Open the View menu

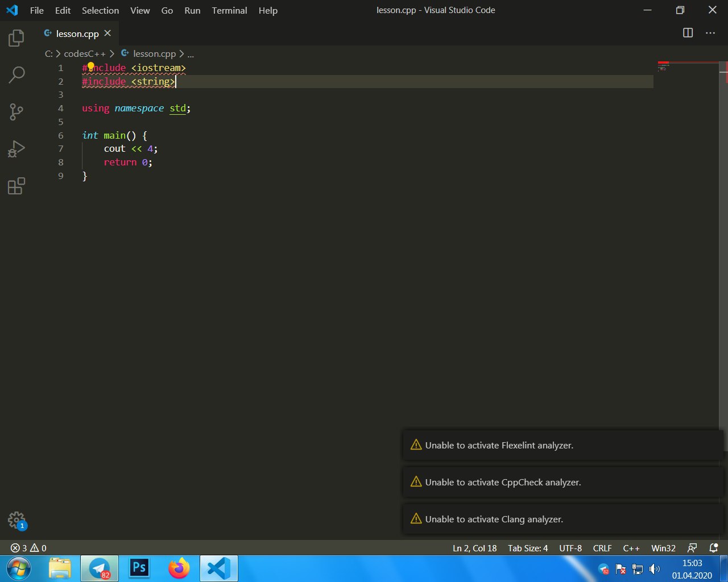pos(140,10)
